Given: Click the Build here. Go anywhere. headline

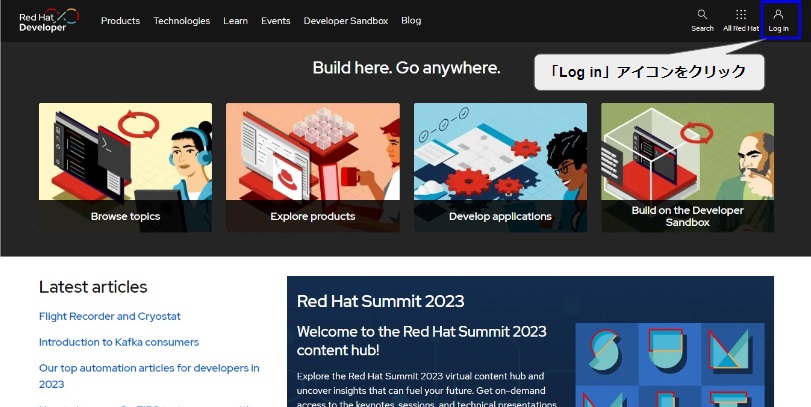Looking at the screenshot, I should point(407,68).
